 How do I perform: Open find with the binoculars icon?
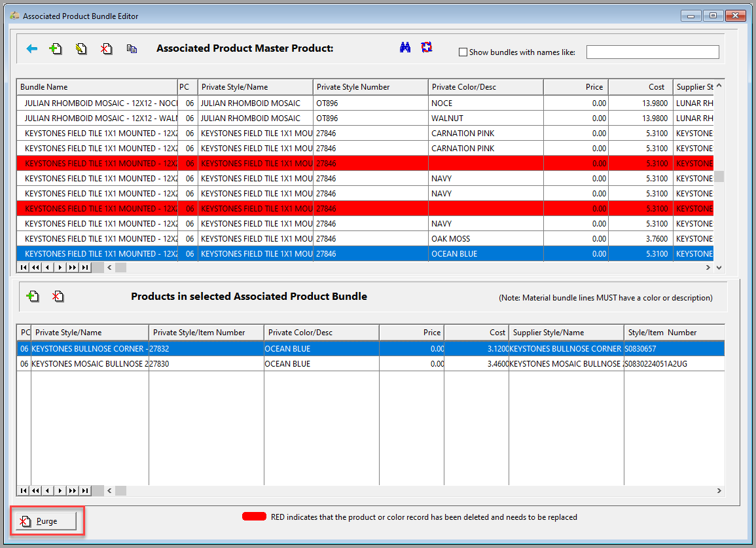(x=405, y=47)
